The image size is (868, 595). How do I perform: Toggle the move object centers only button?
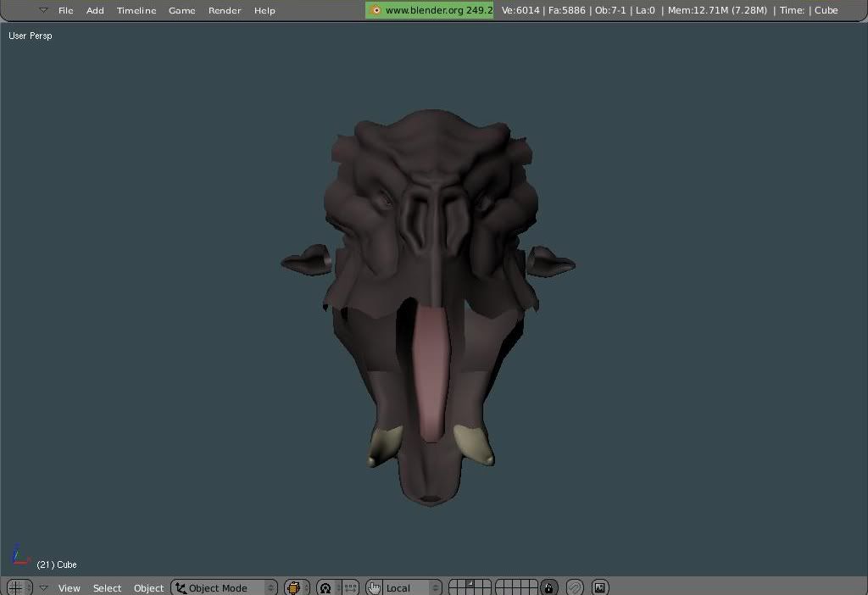click(350, 587)
